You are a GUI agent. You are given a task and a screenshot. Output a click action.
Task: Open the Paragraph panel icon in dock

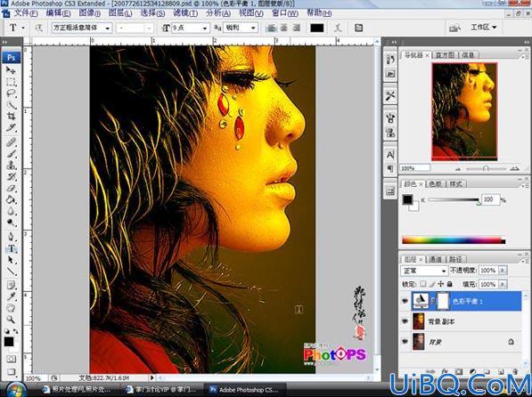point(390,168)
